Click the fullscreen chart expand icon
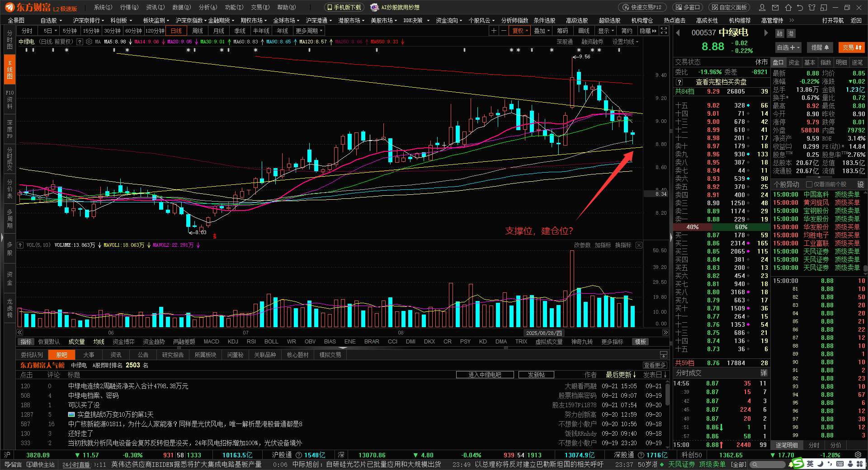 click(664, 31)
